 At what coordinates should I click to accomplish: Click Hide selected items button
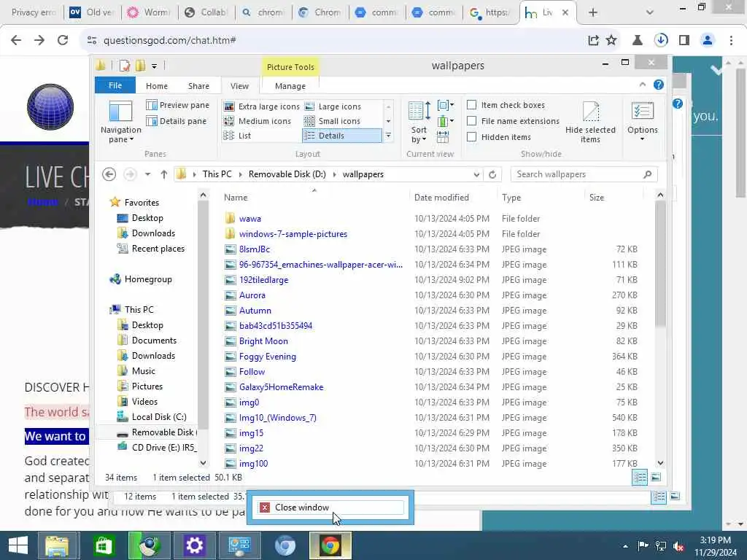590,122
